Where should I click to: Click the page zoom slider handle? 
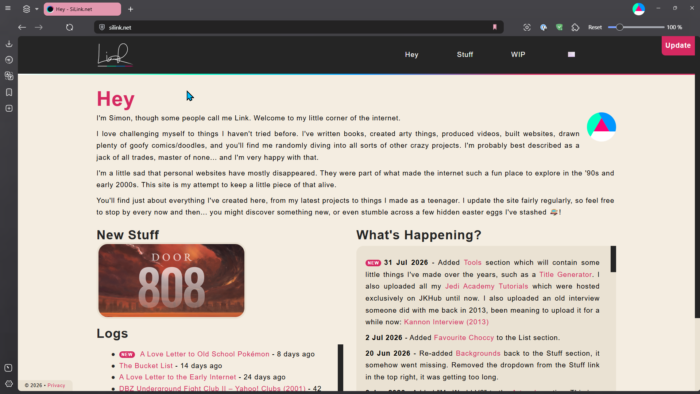(x=619, y=27)
